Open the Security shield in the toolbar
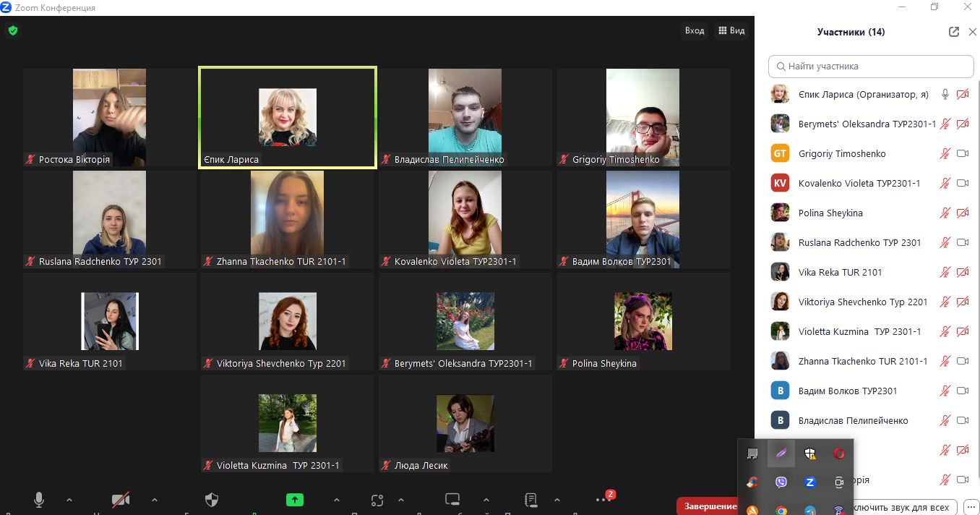Screen dimensions: 980x515 [212, 499]
